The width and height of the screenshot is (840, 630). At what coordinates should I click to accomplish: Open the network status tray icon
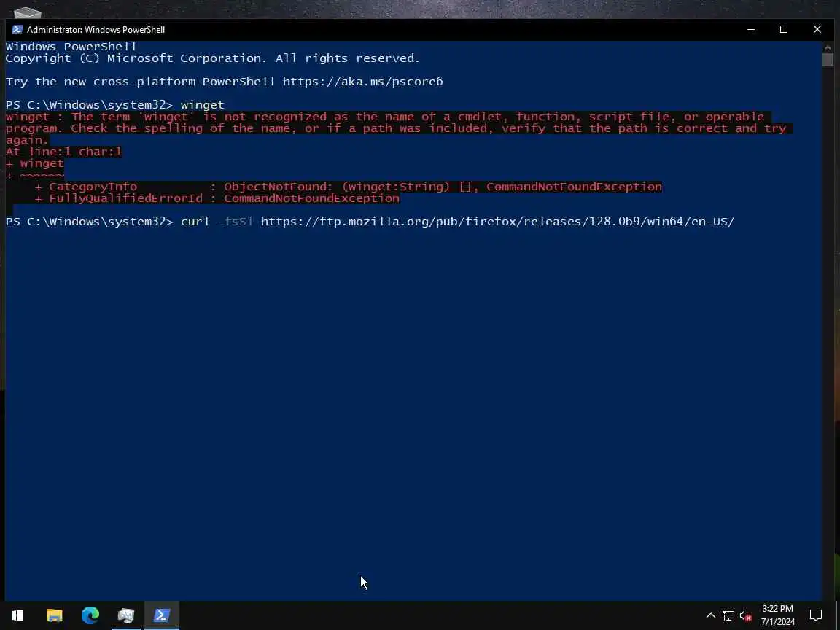[728, 615]
